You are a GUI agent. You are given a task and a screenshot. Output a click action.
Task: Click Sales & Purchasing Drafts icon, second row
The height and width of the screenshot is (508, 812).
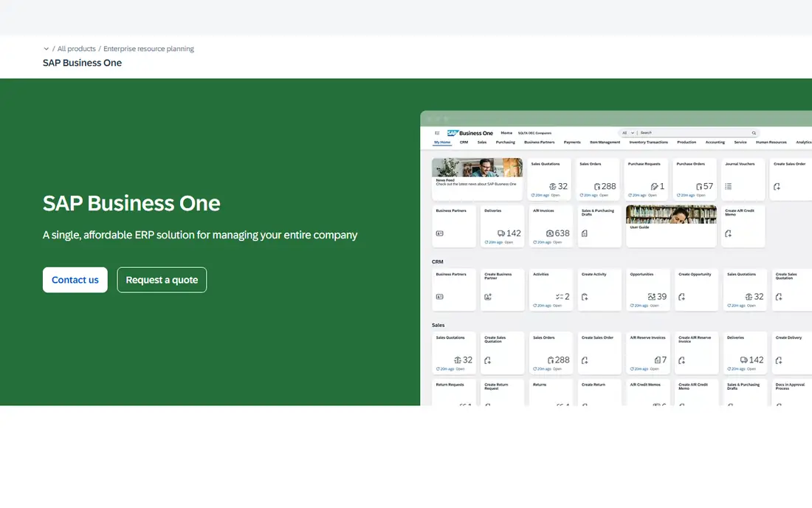(x=584, y=233)
